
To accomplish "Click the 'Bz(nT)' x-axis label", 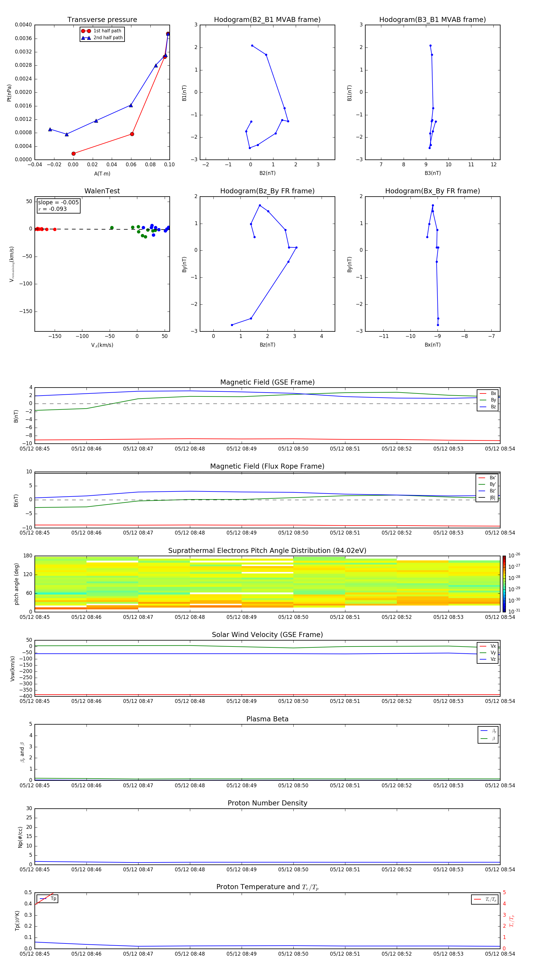I will 267,345.
